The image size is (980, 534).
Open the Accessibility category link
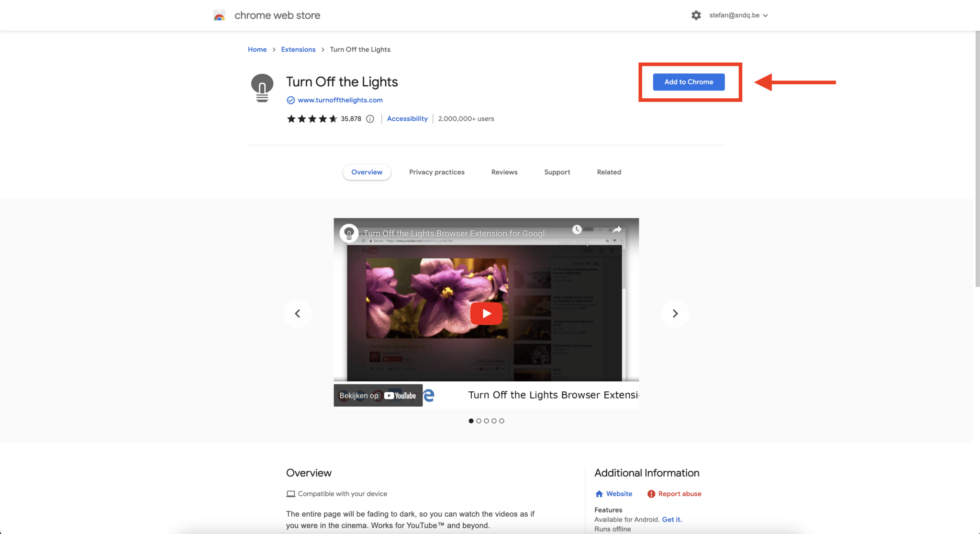(407, 119)
